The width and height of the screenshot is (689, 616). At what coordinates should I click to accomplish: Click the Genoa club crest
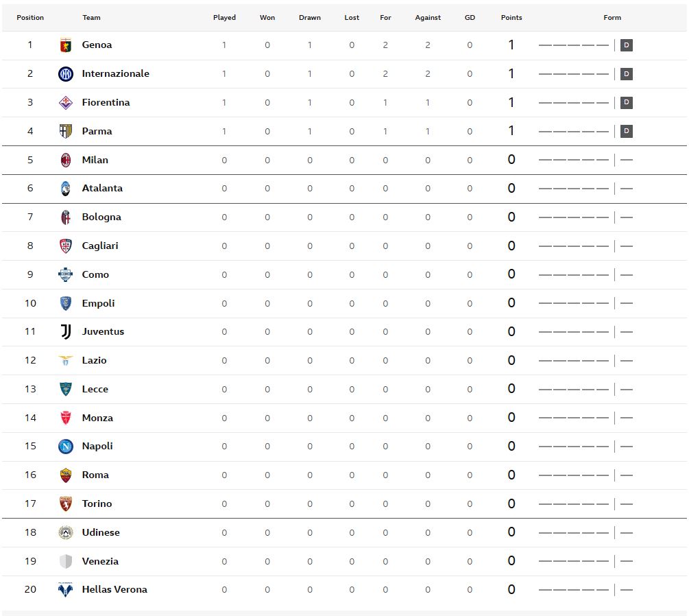click(66, 45)
